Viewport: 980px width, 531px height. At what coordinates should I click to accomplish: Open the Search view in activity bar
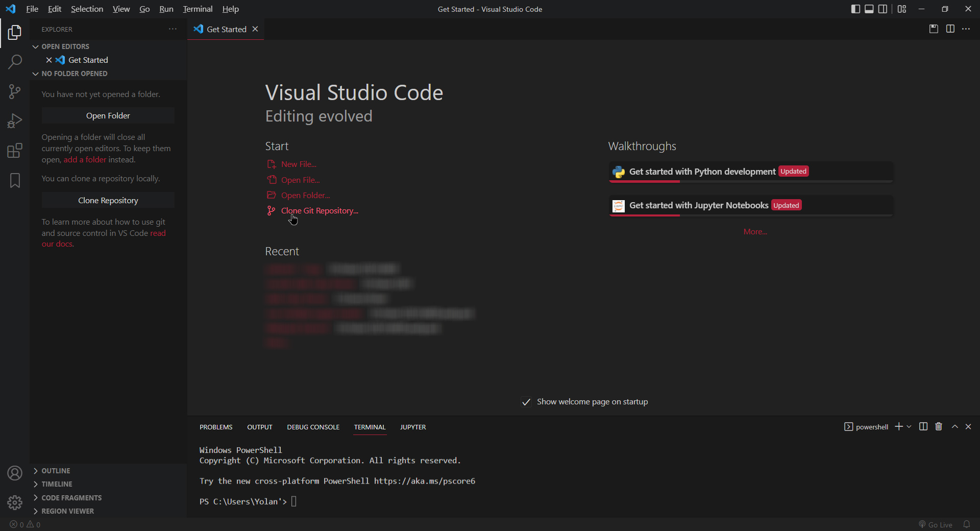click(15, 62)
